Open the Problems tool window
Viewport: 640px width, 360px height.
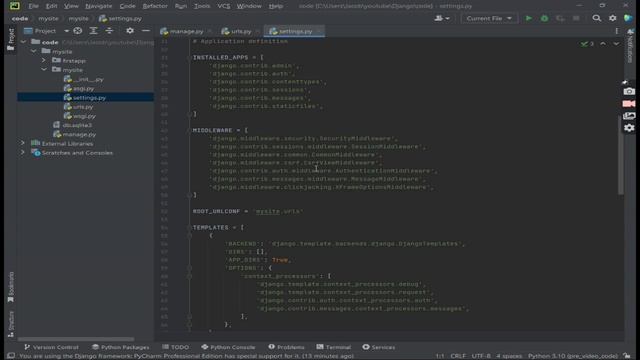[x=286, y=347]
